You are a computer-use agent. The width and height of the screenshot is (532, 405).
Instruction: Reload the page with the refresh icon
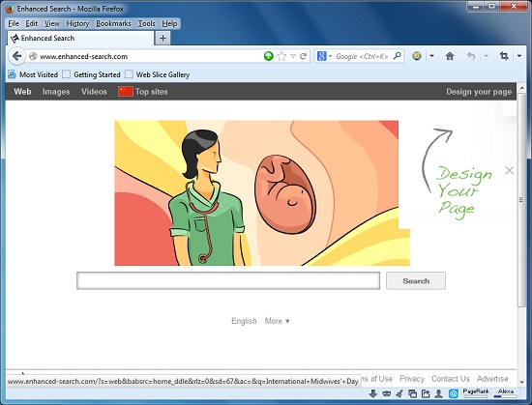click(304, 56)
